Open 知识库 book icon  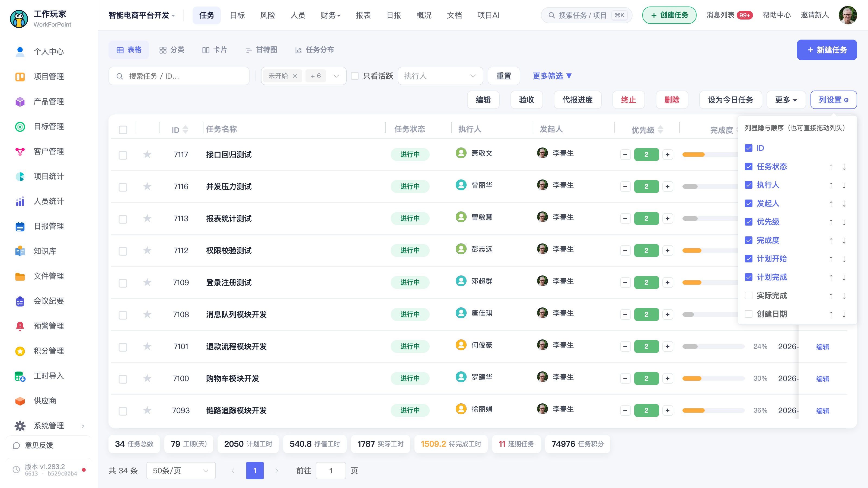point(20,251)
